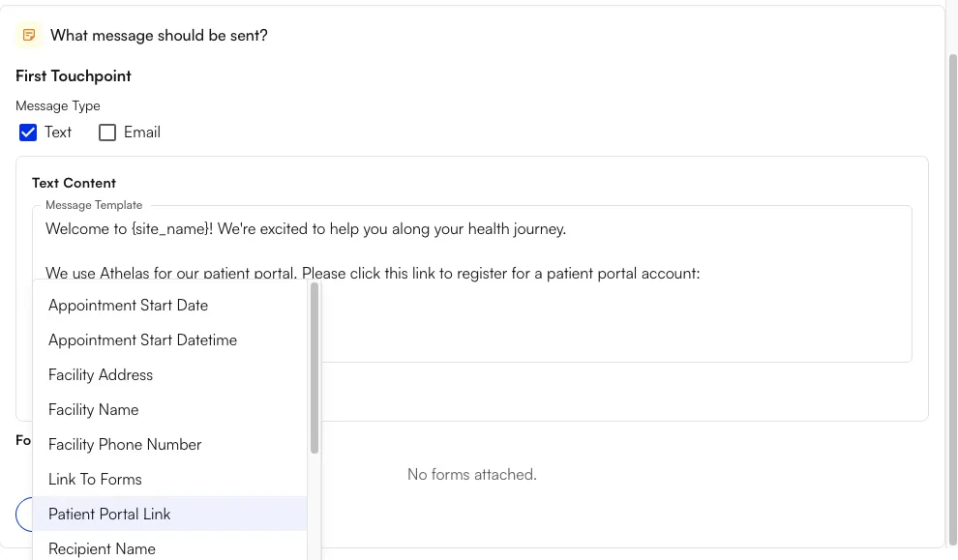Choose Recipient Name at the list bottom
The height and width of the screenshot is (560, 958).
point(102,548)
